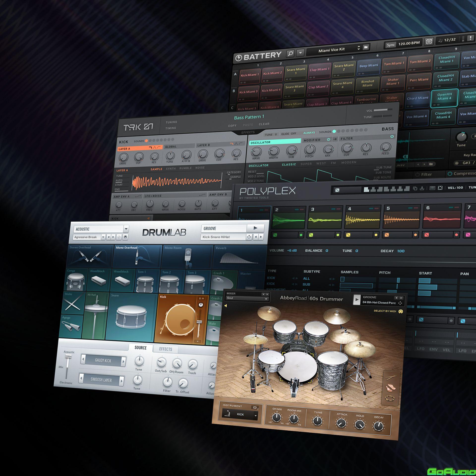The height and width of the screenshot is (476, 476).
Task: Toggle the Compressor power in Battery
Action: (x=450, y=174)
